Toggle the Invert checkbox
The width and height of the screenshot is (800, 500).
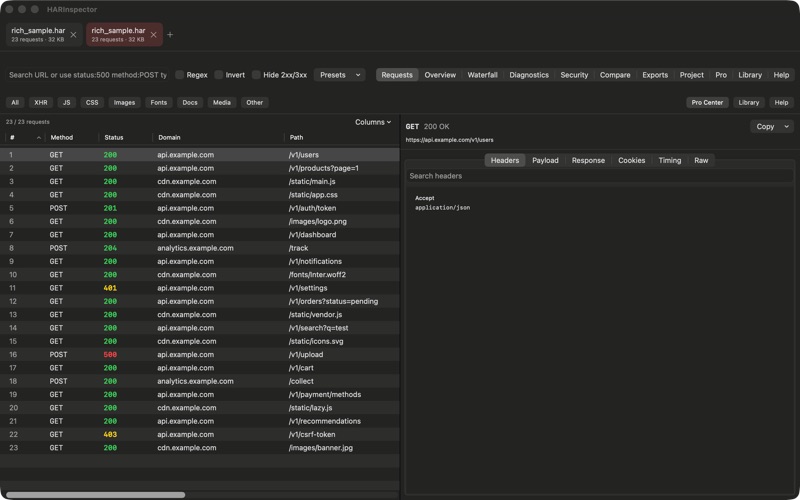(x=218, y=74)
